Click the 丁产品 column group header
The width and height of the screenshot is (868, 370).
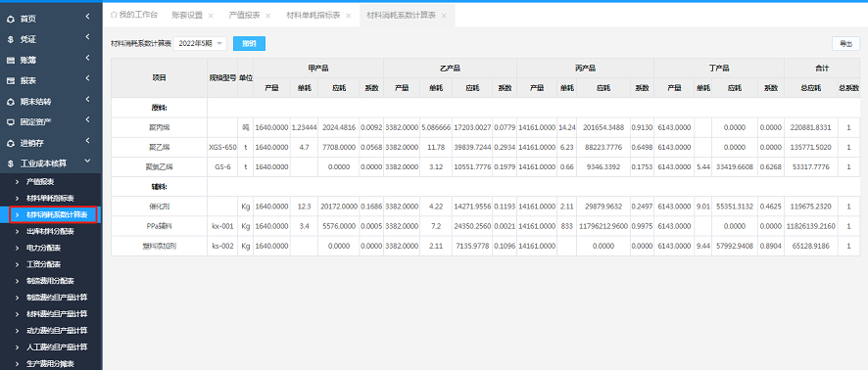719,68
